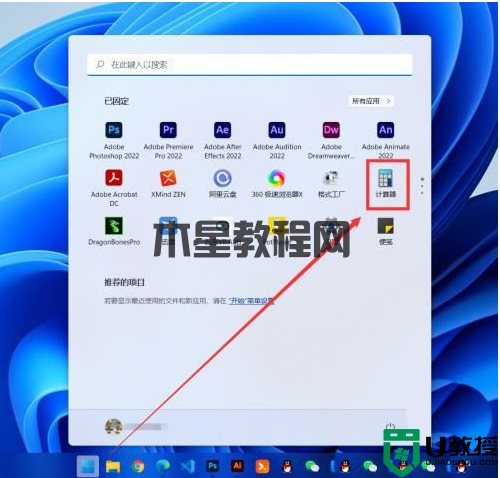Launch Visual Studio Code from the taskbar

pos(188,466)
